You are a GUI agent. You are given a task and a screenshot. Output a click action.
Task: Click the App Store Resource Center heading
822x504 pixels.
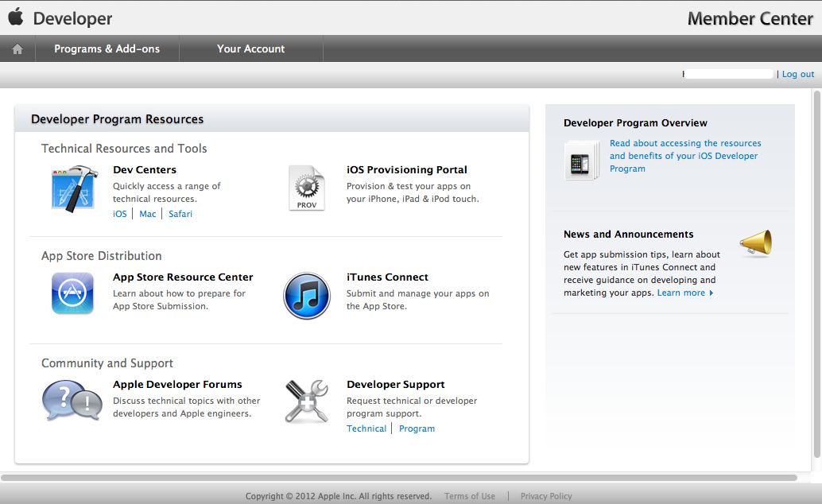(183, 277)
